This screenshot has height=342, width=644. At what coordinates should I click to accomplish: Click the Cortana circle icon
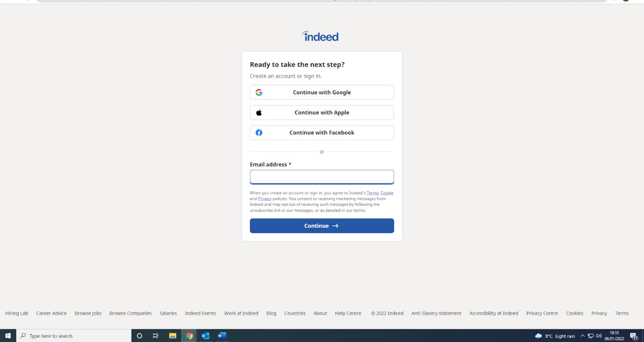point(140,336)
